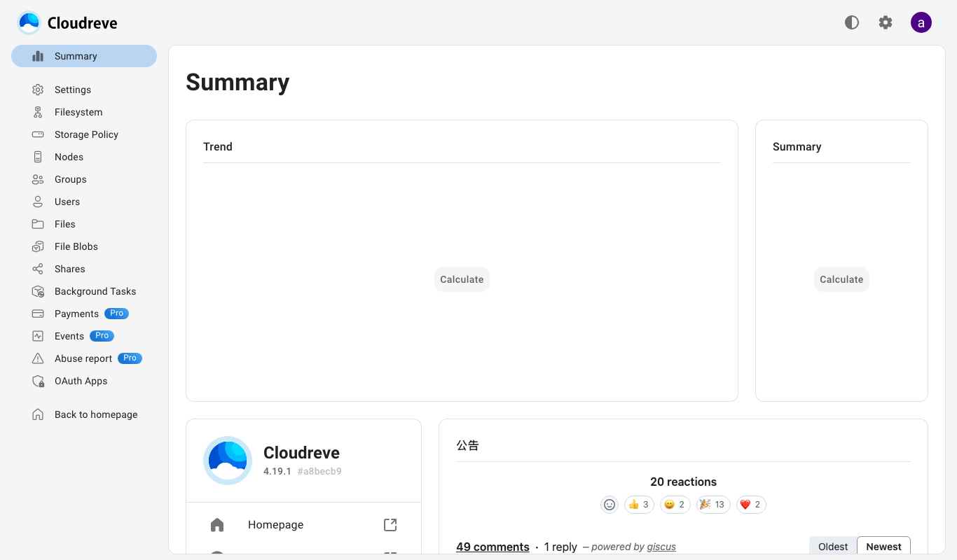Click the commit hash #a8becb9
This screenshot has height=560, width=957.
point(319,471)
